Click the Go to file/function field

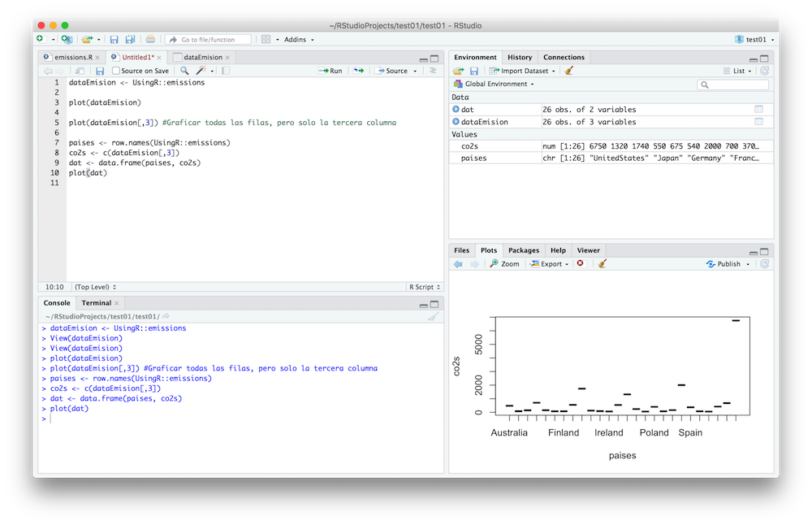(209, 39)
